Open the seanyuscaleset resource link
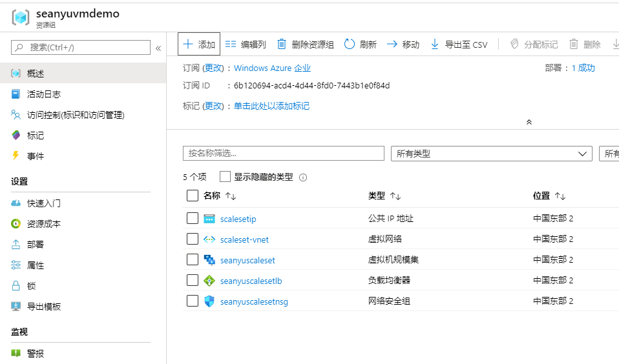The image size is (619, 364). [x=247, y=260]
